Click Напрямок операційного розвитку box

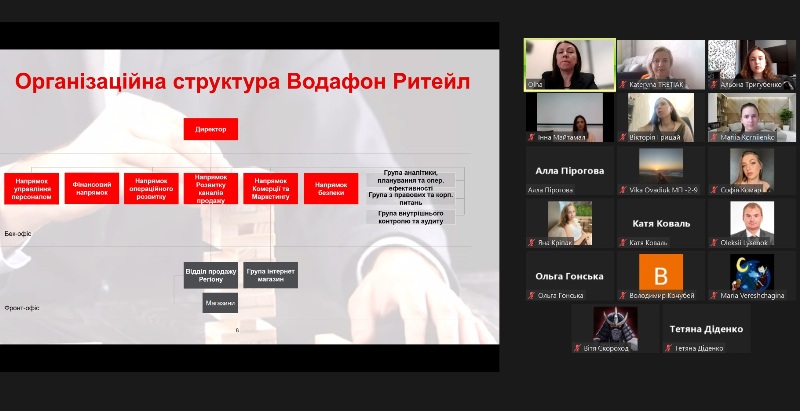coord(151,189)
